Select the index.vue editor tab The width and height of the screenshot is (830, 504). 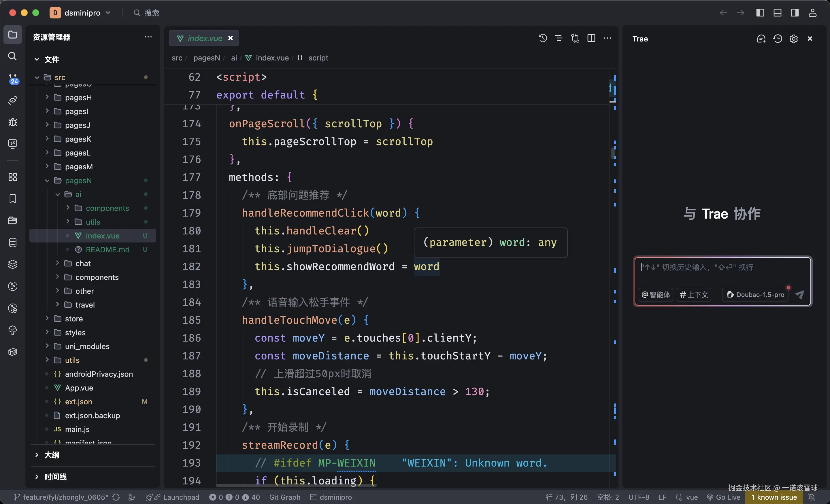(x=204, y=38)
